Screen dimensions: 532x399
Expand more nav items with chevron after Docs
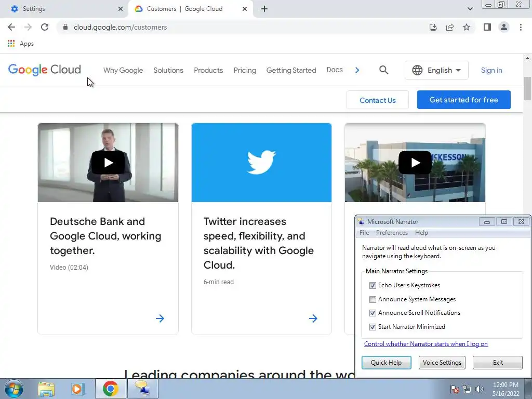click(357, 70)
